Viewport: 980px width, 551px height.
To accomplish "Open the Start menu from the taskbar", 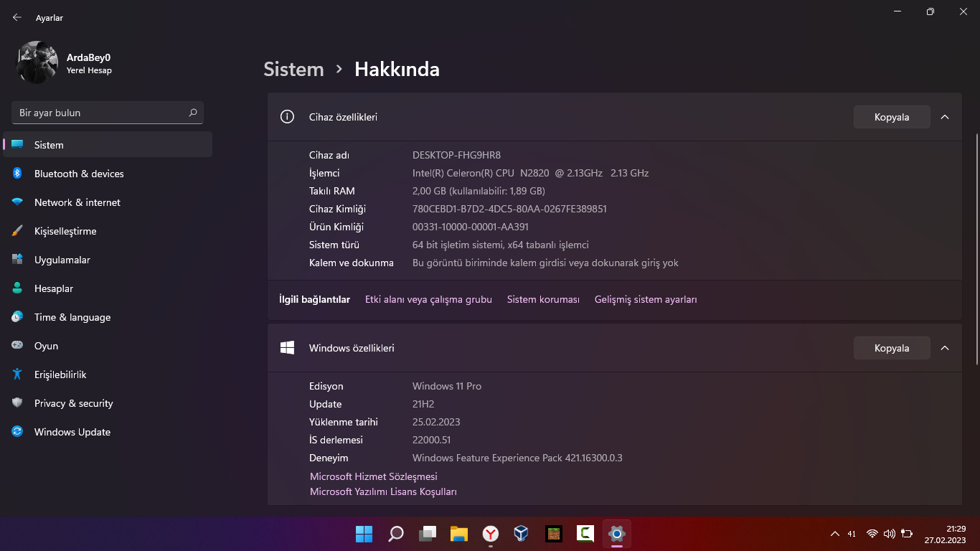I will pyautogui.click(x=364, y=534).
